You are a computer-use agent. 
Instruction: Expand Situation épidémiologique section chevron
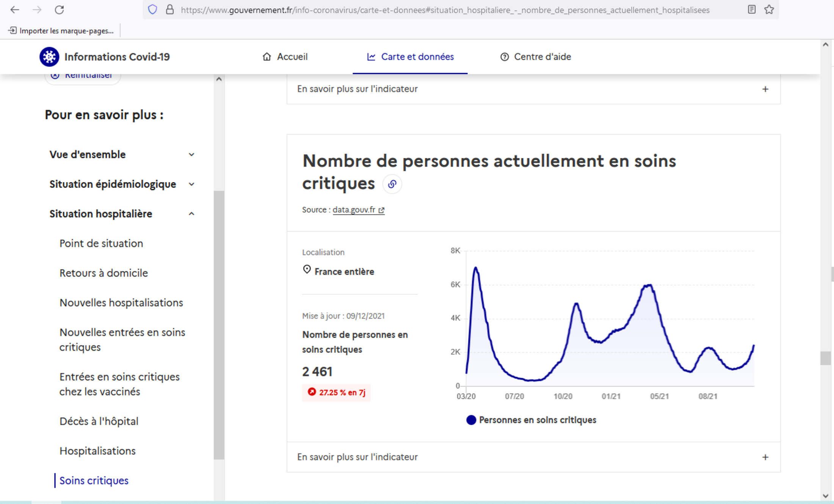coord(191,184)
